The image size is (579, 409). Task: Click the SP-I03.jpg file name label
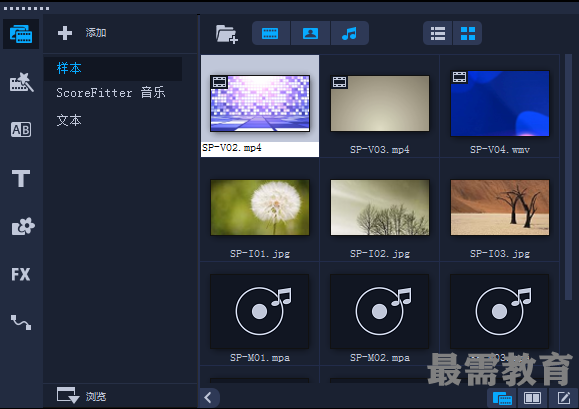[500, 254]
